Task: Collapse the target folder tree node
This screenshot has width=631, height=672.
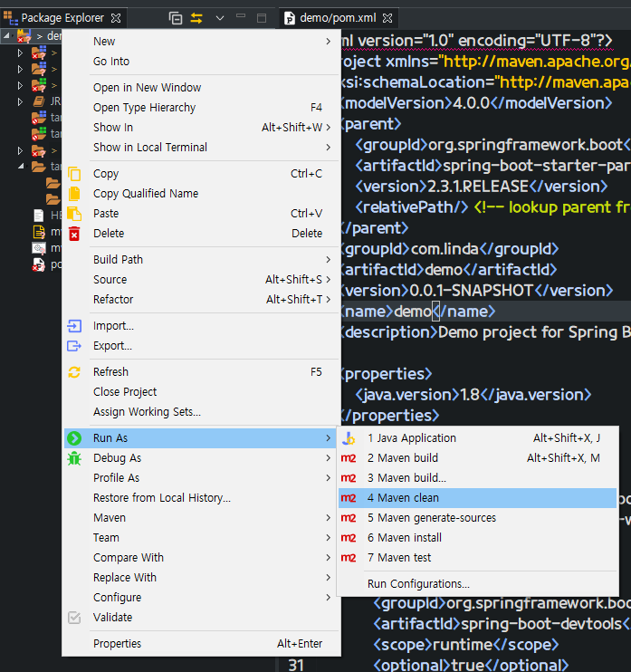Action: [21, 167]
